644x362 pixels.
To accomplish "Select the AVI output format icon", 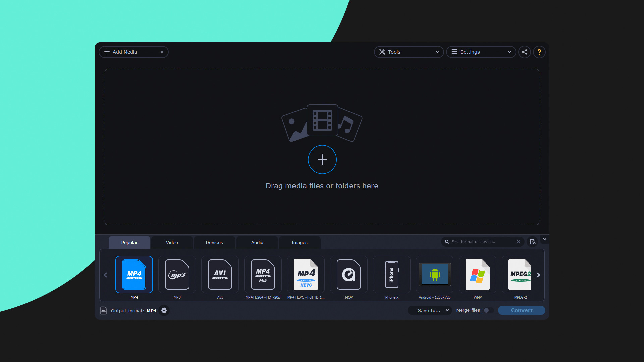I will 220,275.
